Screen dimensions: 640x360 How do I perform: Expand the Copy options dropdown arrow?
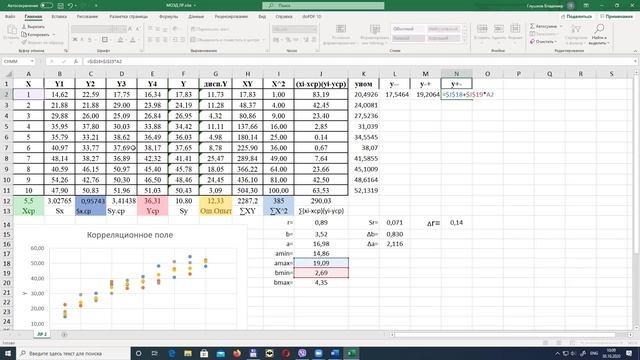(54, 35)
